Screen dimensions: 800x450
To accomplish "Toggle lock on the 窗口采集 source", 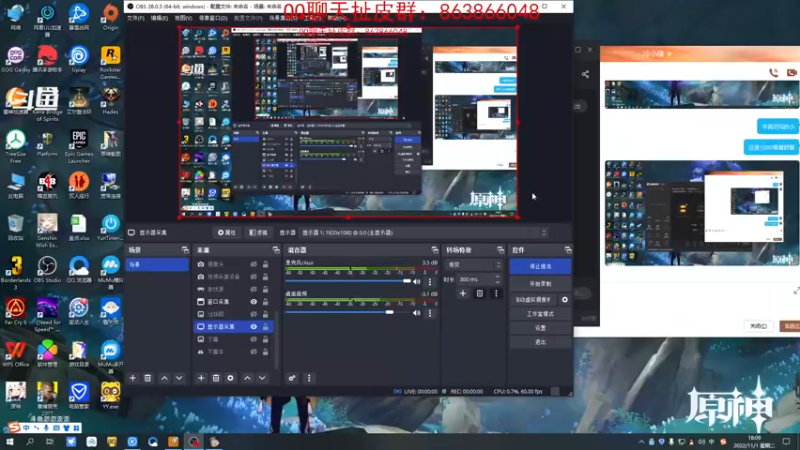I will pos(265,302).
